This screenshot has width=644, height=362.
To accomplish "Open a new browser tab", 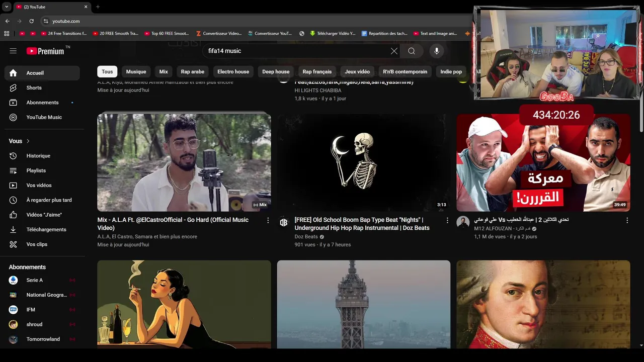I will [x=98, y=7].
